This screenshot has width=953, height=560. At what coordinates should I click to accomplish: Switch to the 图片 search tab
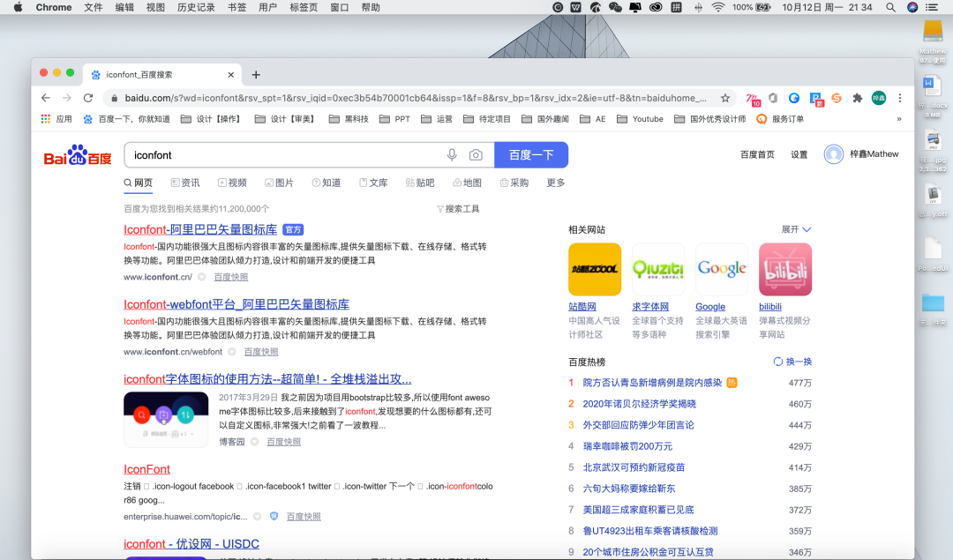279,183
